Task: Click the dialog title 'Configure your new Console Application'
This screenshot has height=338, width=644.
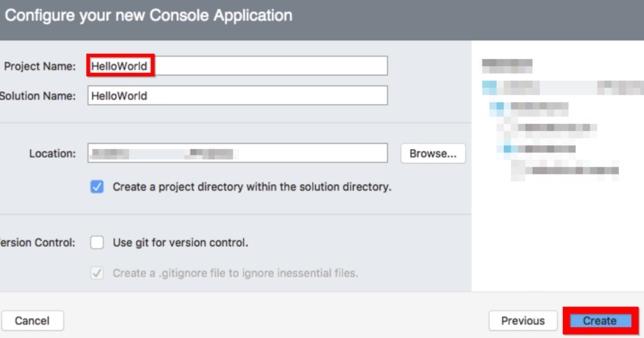Action: tap(148, 16)
